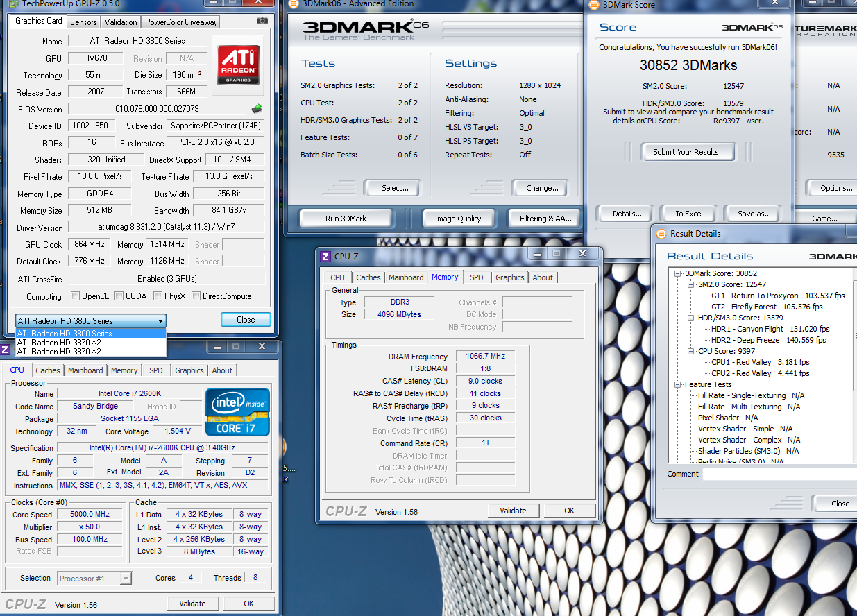The image size is (857, 616).
Task: Collapse the 3DMark Score tree node
Action: coord(679,273)
